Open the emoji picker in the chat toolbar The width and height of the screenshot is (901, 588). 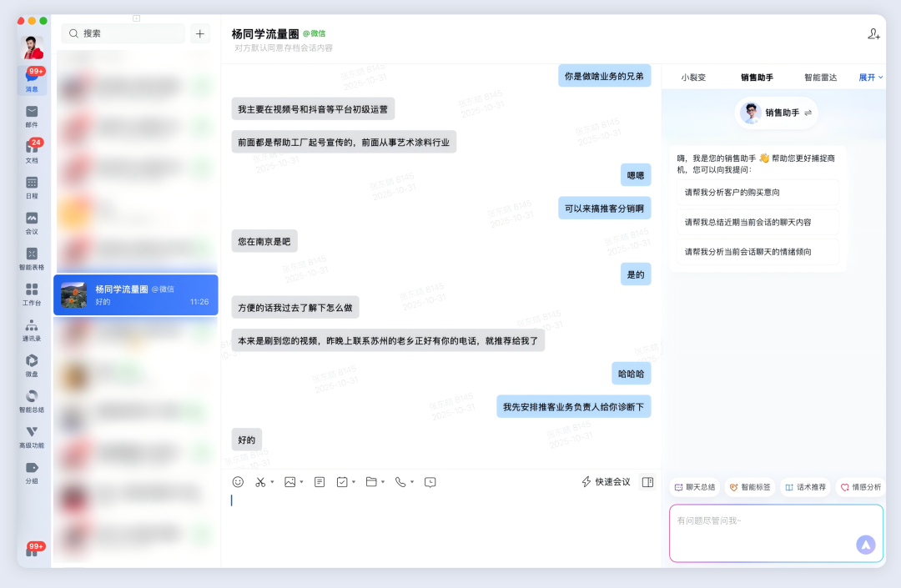pyautogui.click(x=236, y=482)
